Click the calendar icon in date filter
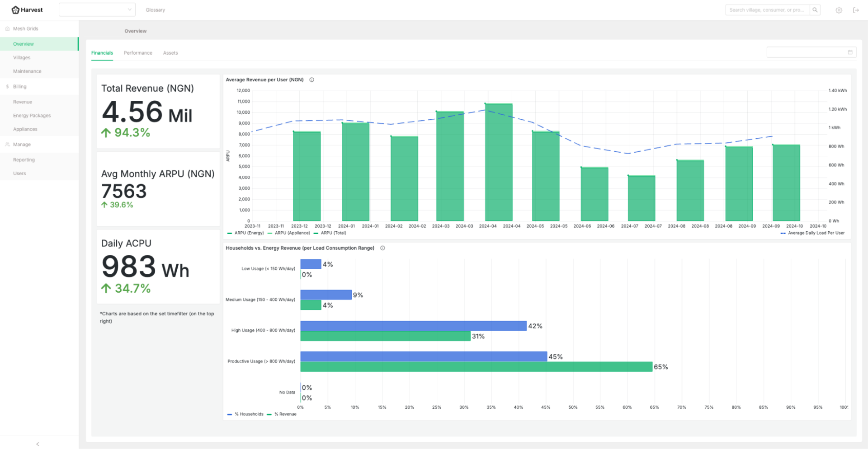 pyautogui.click(x=850, y=52)
